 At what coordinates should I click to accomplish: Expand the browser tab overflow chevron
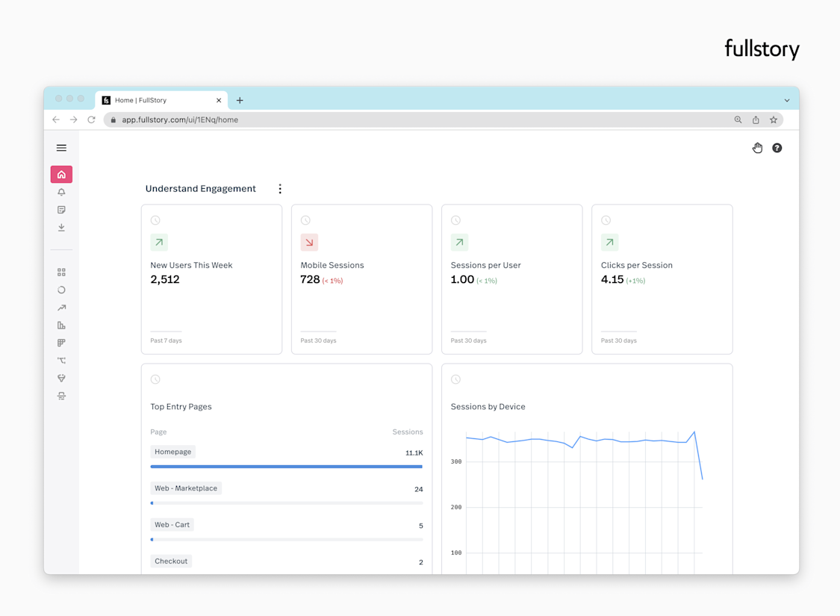[787, 99]
